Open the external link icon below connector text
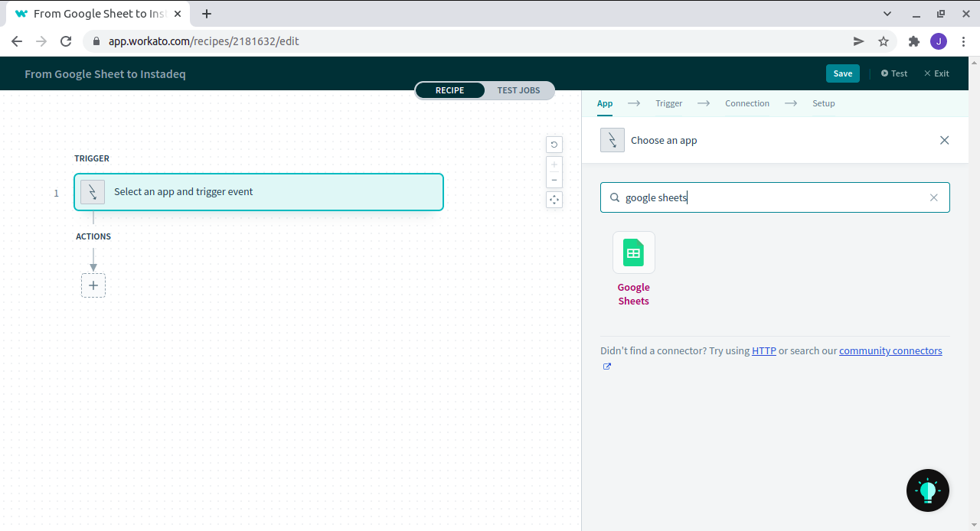Viewport: 980px width, 531px height. click(x=607, y=366)
